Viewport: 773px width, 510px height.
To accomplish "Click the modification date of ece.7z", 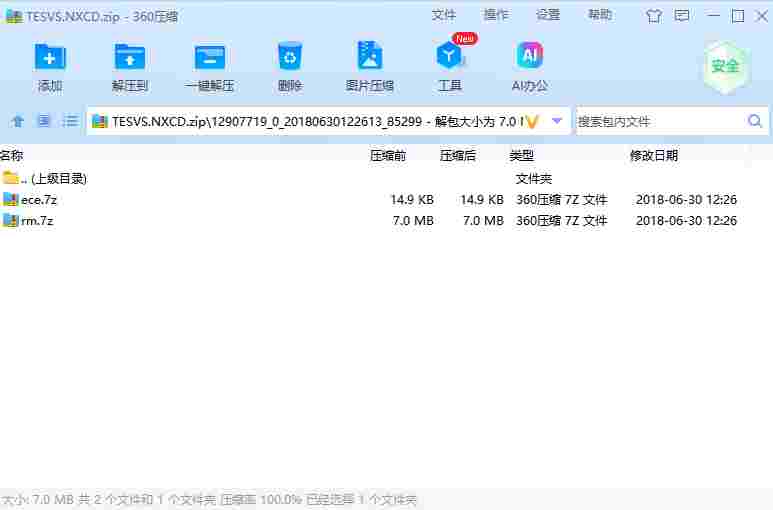I will (x=686, y=200).
